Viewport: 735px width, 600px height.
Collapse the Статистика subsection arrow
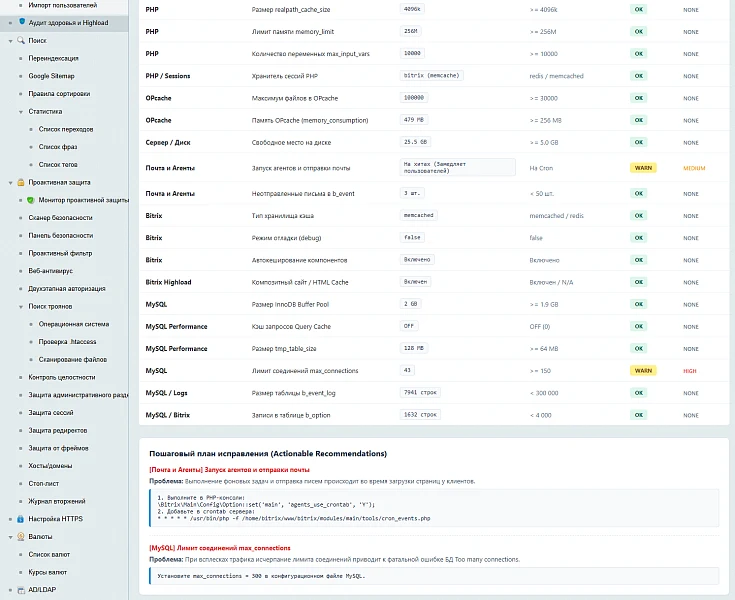click(21, 112)
